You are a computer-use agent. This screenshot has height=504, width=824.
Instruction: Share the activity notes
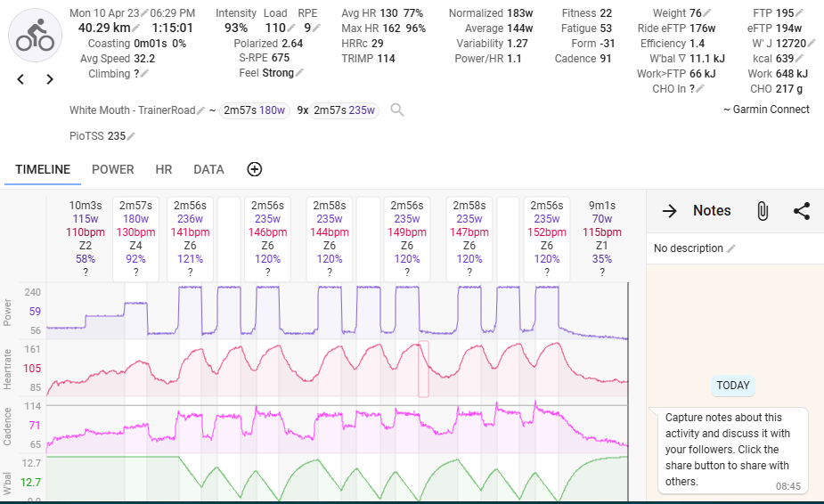[802, 211]
